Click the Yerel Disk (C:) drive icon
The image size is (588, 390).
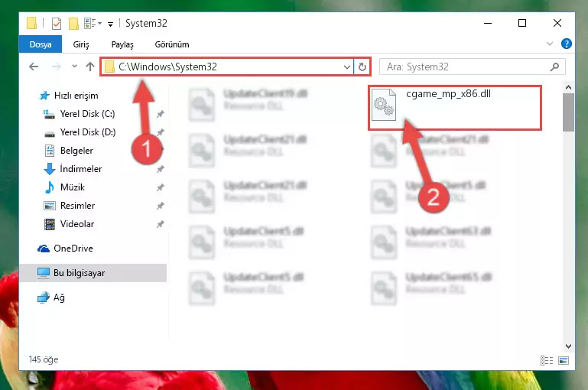click(49, 114)
